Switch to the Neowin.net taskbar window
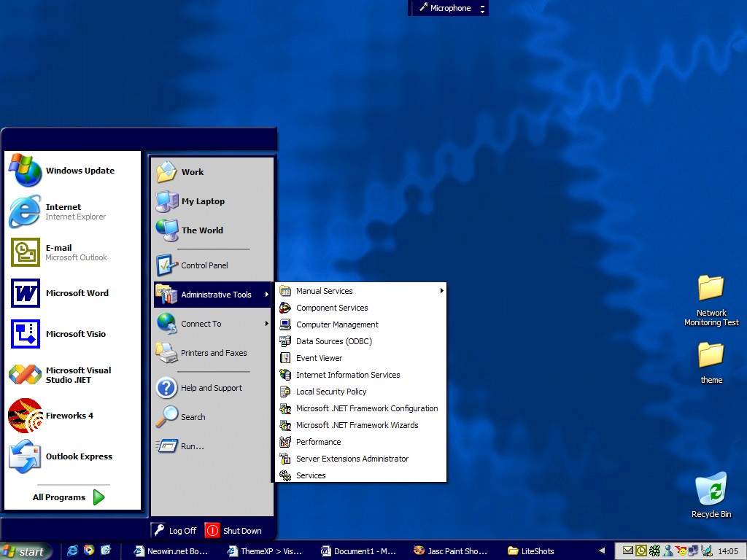This screenshot has width=747, height=560. (x=171, y=551)
